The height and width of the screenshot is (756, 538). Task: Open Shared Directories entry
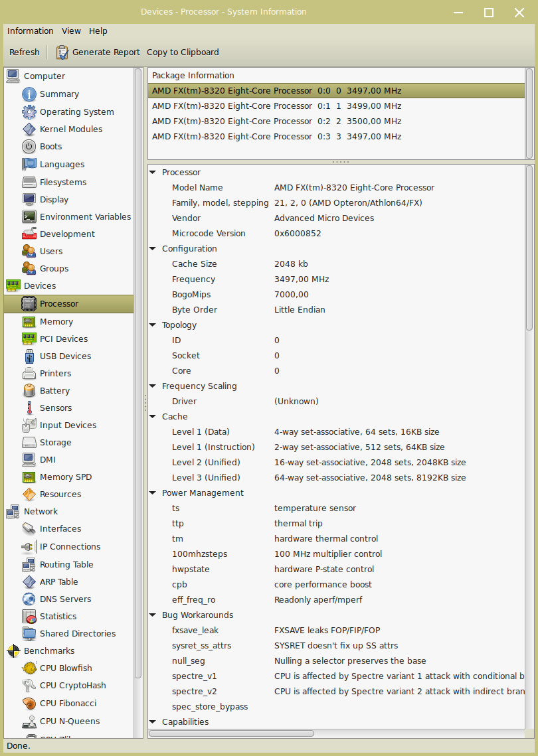pos(78,633)
